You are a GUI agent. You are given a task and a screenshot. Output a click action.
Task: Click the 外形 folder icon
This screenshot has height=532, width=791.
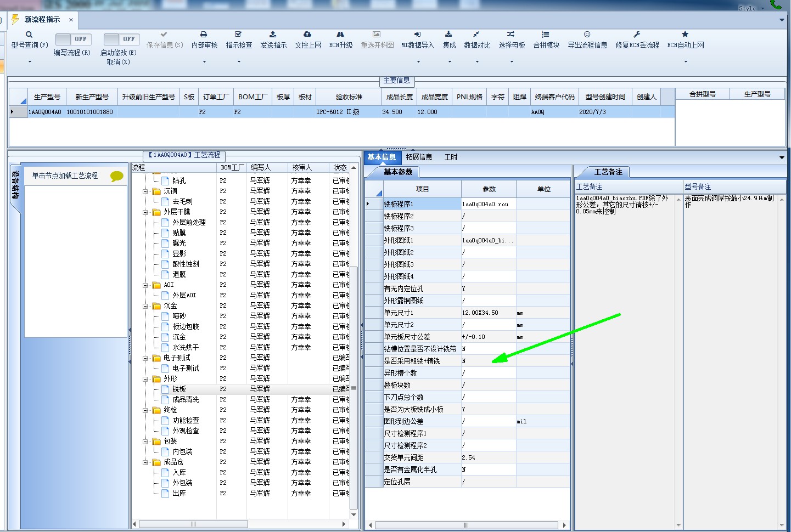coord(157,379)
